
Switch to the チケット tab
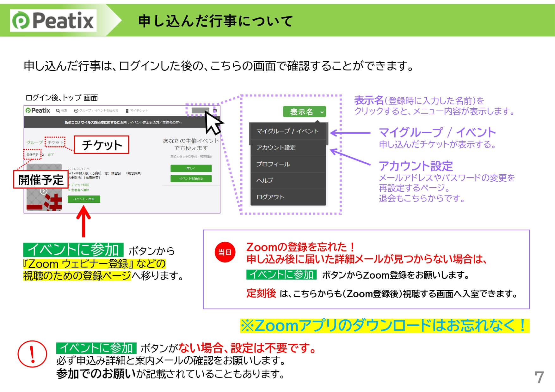[x=55, y=142]
